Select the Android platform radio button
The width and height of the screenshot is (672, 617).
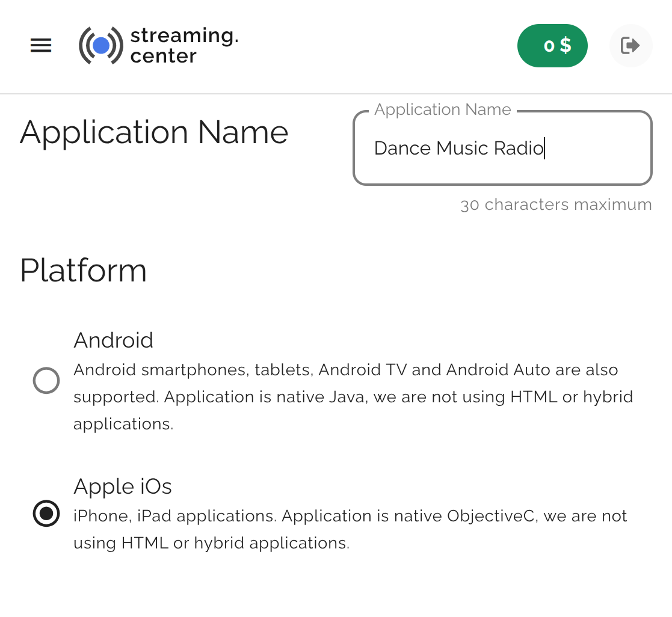click(x=46, y=381)
